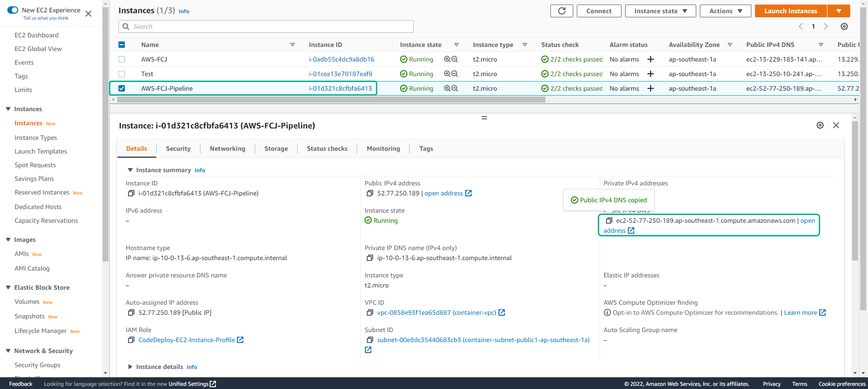Image resolution: width=868 pixels, height=389 pixels.
Task: Collapse Network & Security section
Action: (x=8, y=351)
